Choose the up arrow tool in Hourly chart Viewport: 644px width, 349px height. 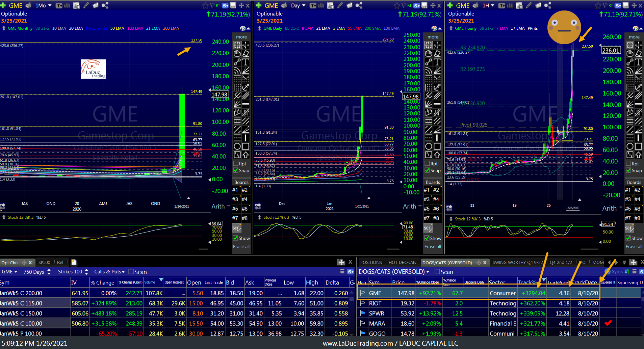(638, 155)
